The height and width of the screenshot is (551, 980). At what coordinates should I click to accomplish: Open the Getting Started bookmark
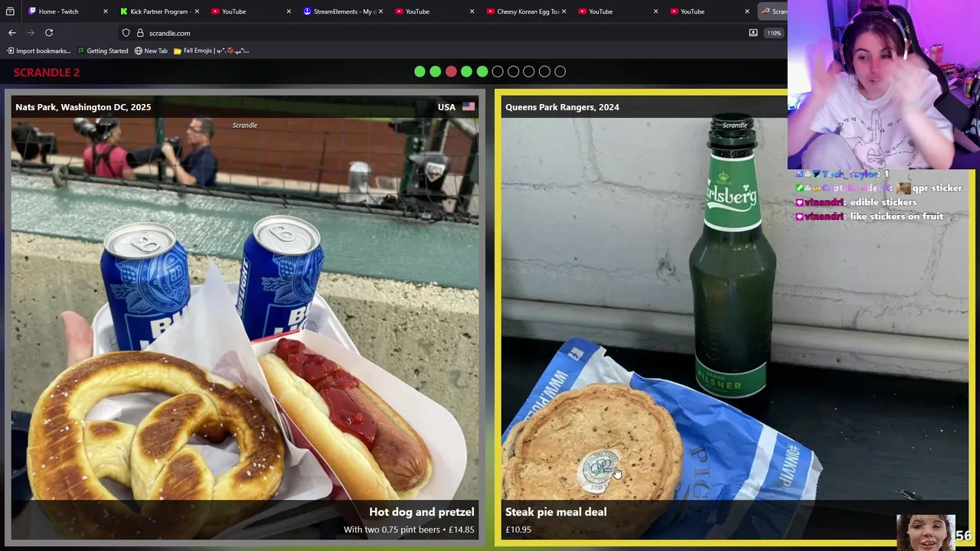(x=103, y=51)
